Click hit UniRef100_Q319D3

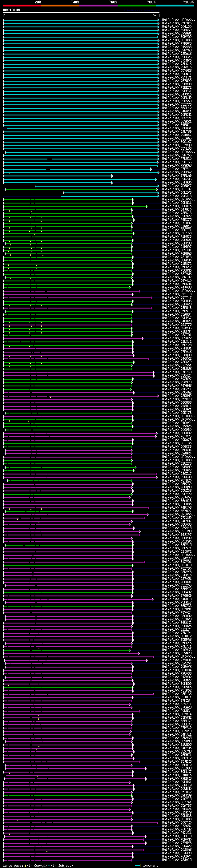tap(177, 768)
